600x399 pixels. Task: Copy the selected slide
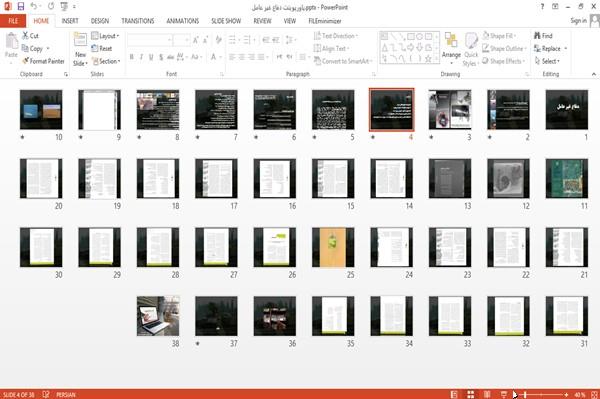tap(32, 49)
